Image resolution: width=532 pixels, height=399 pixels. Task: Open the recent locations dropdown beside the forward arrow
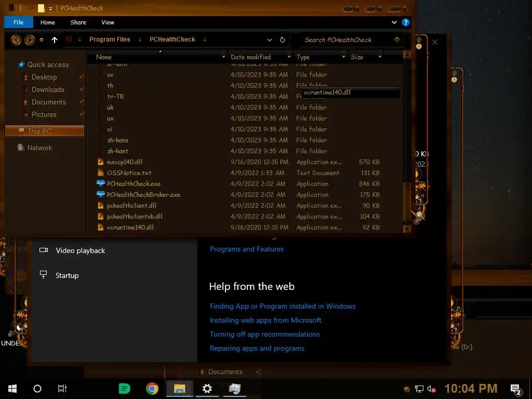pyautogui.click(x=42, y=39)
